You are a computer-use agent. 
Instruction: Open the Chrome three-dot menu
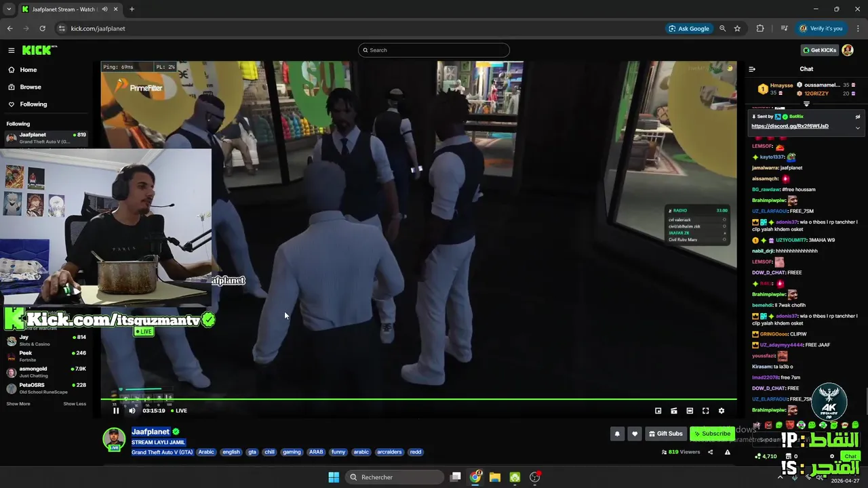tap(856, 28)
